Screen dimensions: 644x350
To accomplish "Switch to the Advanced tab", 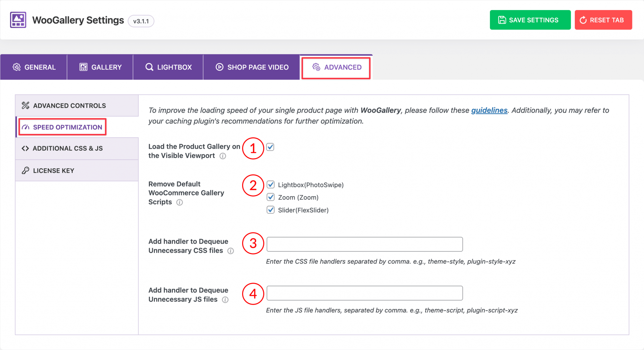I will [x=336, y=67].
